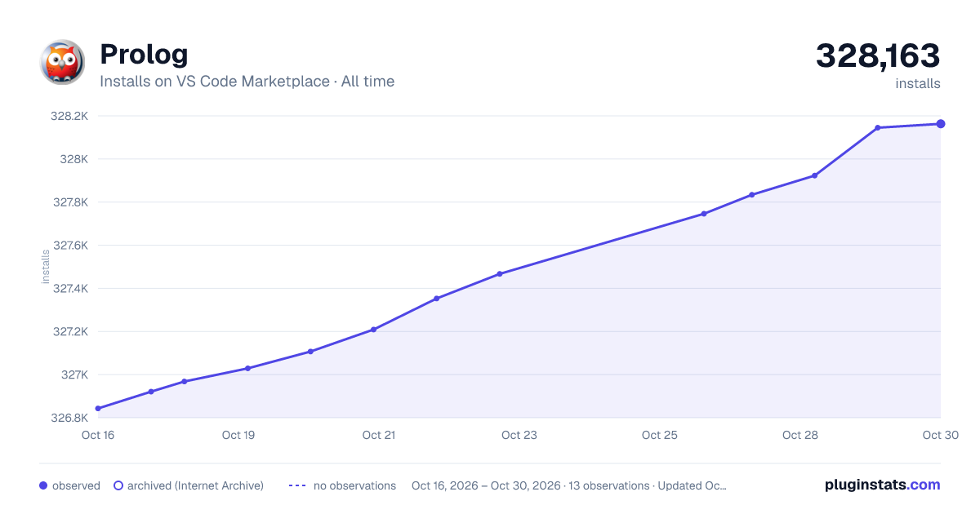This screenshot has height=514, width=980.
Task: Click the Oct 25 x-axis label
Action: pos(660,435)
